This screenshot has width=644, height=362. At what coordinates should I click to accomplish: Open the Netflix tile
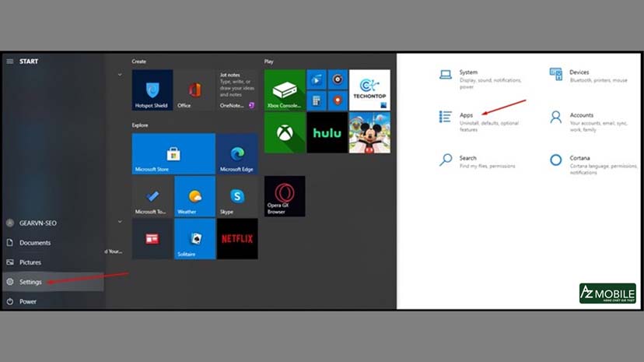click(236, 239)
